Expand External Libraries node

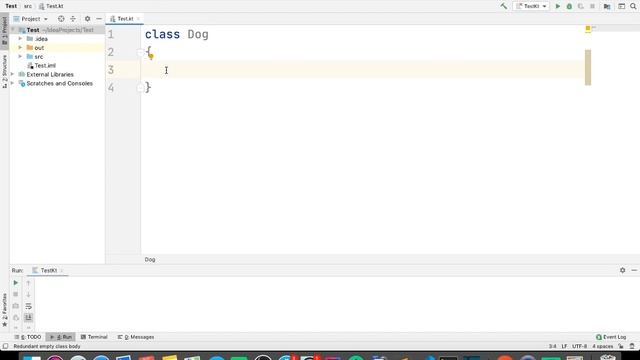pos(12,74)
